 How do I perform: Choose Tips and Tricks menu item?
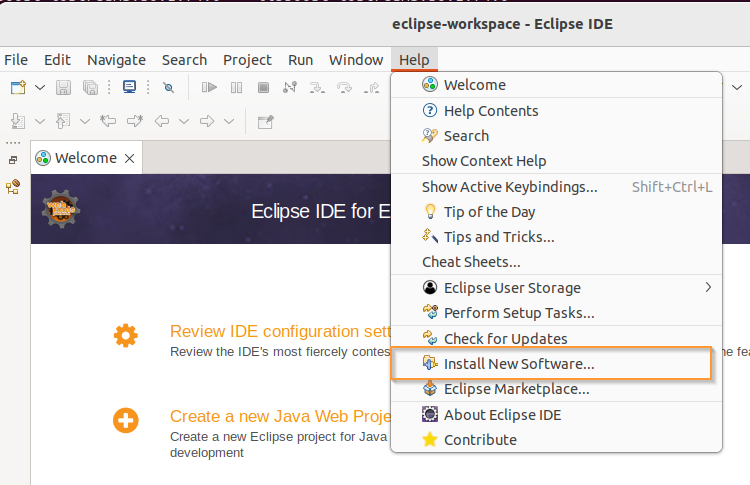[x=556, y=237]
